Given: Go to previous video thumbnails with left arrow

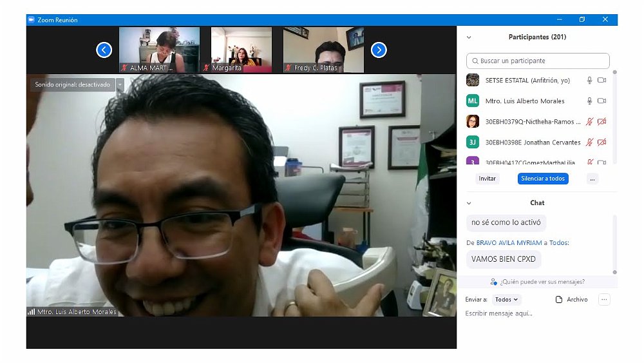Looking at the screenshot, I should pyautogui.click(x=104, y=50).
